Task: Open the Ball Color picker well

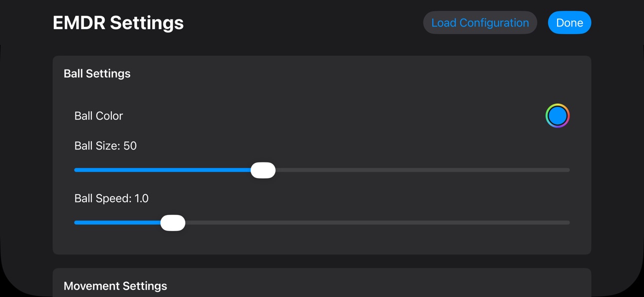Action: click(557, 115)
